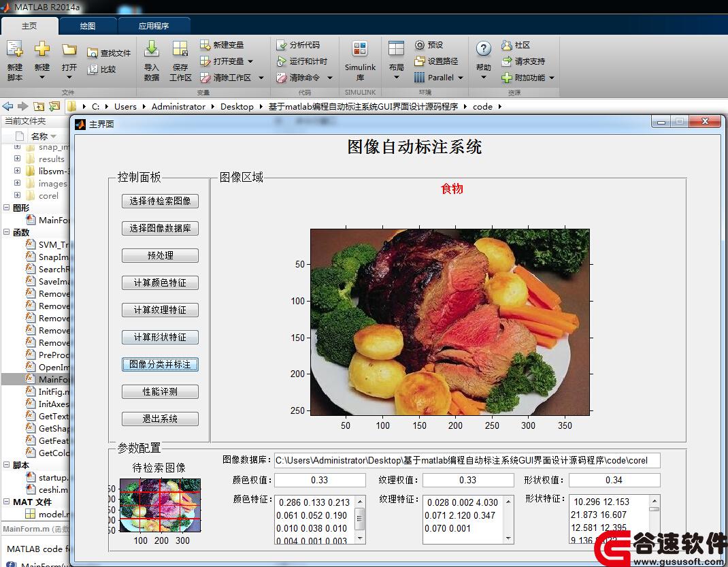Open the 清除工作区 dropdown arrow
Image resolution: width=728 pixels, height=567 pixels.
261,78
